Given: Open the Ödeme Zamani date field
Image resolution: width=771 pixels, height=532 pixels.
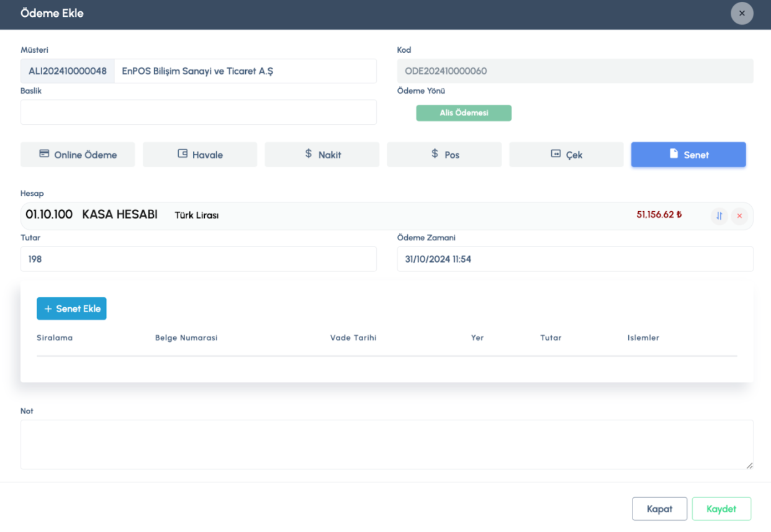Looking at the screenshot, I should click(x=575, y=259).
